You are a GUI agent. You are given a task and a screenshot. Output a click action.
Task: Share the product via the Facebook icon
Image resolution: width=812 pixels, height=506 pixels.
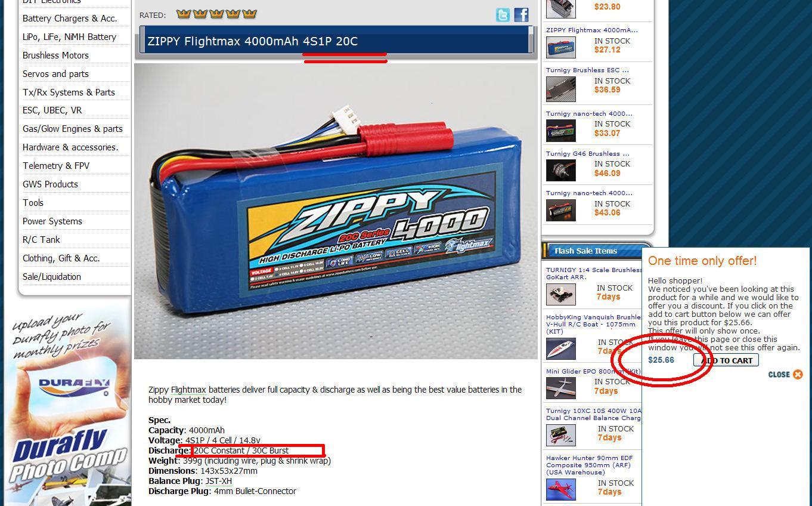pyautogui.click(x=521, y=15)
